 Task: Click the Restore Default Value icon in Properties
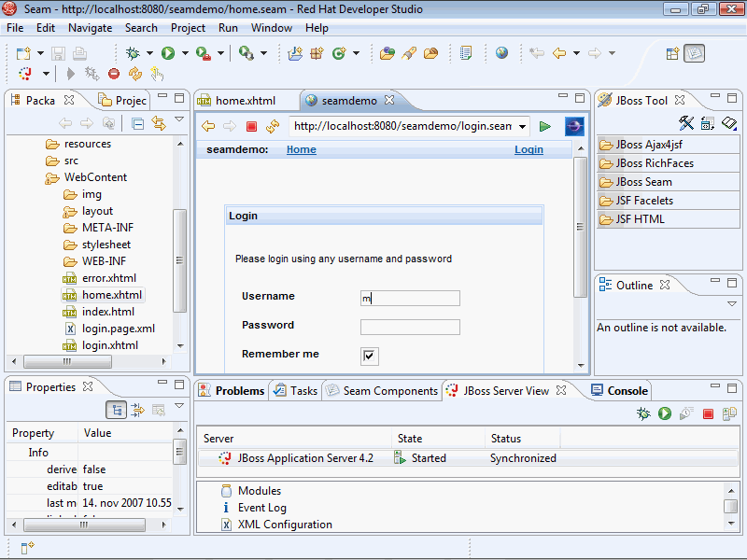[x=158, y=410]
